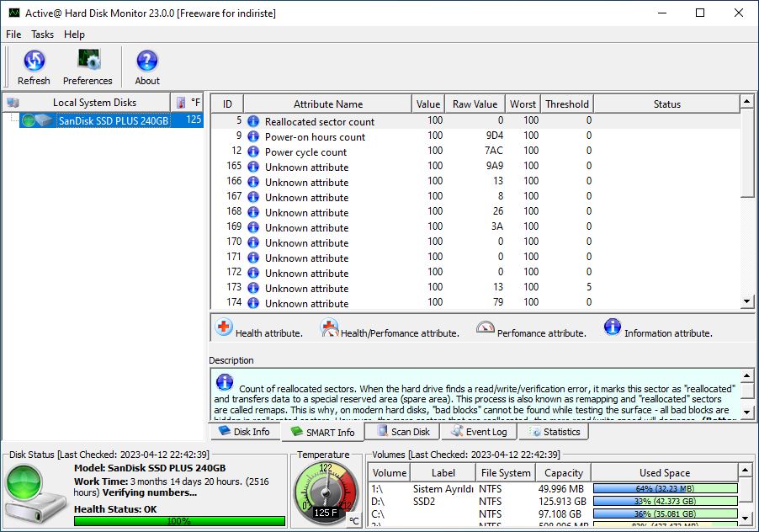Screen dimensions: 759x532
Task: Click the info icon on attribute 165 row
Action: pyautogui.click(x=253, y=167)
